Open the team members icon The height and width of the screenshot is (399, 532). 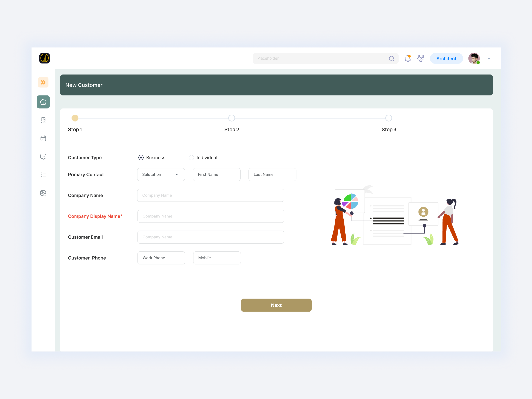coord(421,58)
